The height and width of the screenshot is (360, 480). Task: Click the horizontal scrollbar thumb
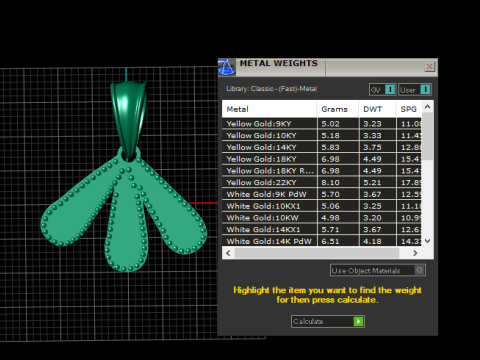coord(317,253)
